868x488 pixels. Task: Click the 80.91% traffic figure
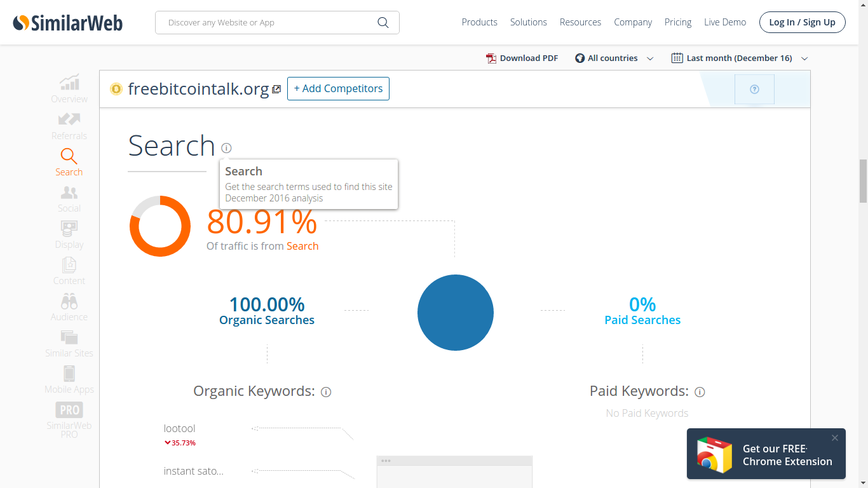click(x=262, y=222)
